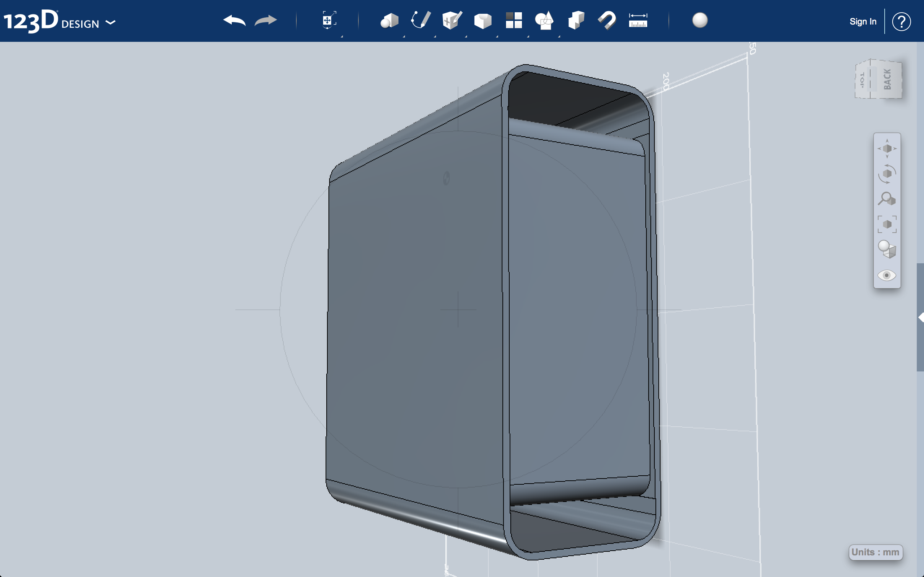Expand the 123D Design menu
The height and width of the screenshot is (577, 924).
[111, 23]
